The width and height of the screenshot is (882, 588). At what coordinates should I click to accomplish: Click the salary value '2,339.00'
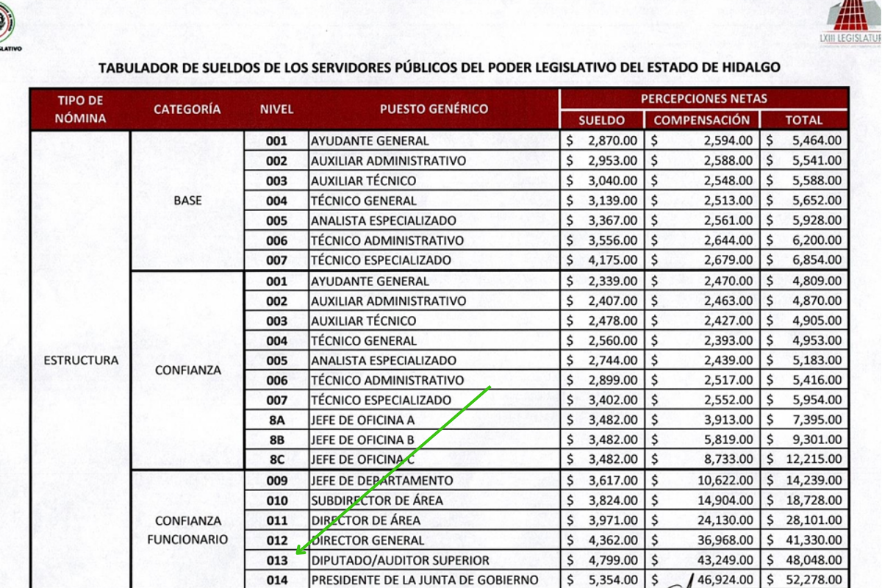(612, 281)
